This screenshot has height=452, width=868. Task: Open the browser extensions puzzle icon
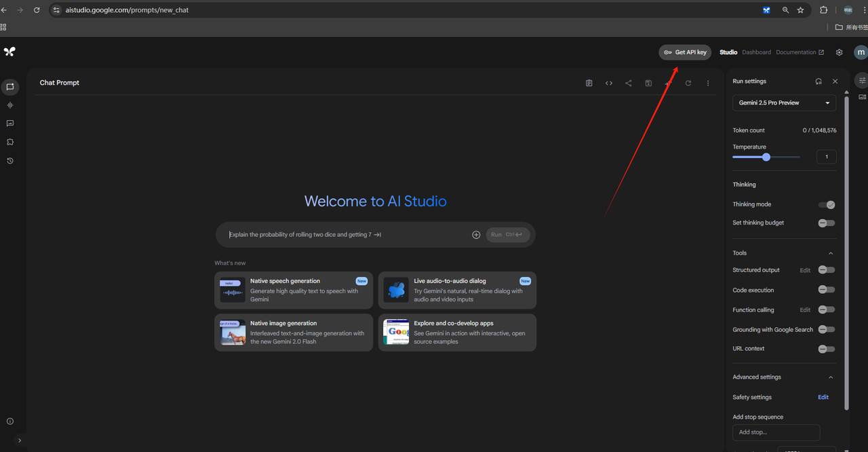823,10
